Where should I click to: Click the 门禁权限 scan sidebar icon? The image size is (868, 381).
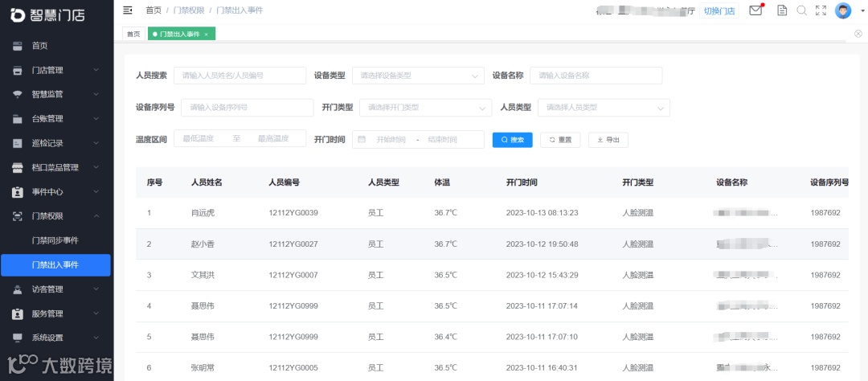pyautogui.click(x=18, y=216)
